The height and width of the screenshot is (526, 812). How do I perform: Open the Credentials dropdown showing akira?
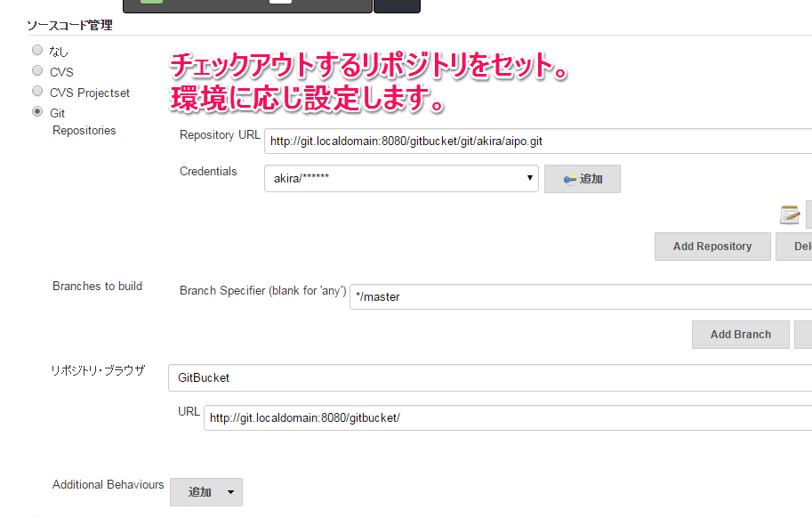(401, 178)
